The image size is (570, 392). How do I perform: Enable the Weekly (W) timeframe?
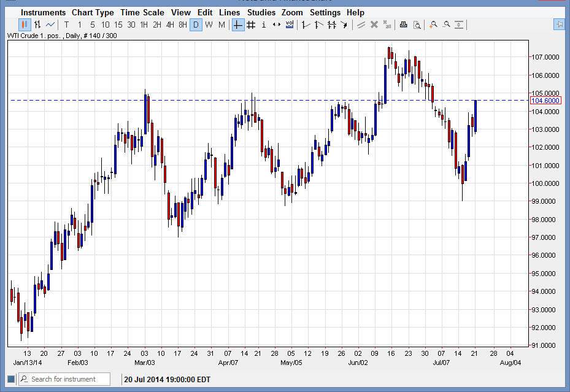(208, 25)
